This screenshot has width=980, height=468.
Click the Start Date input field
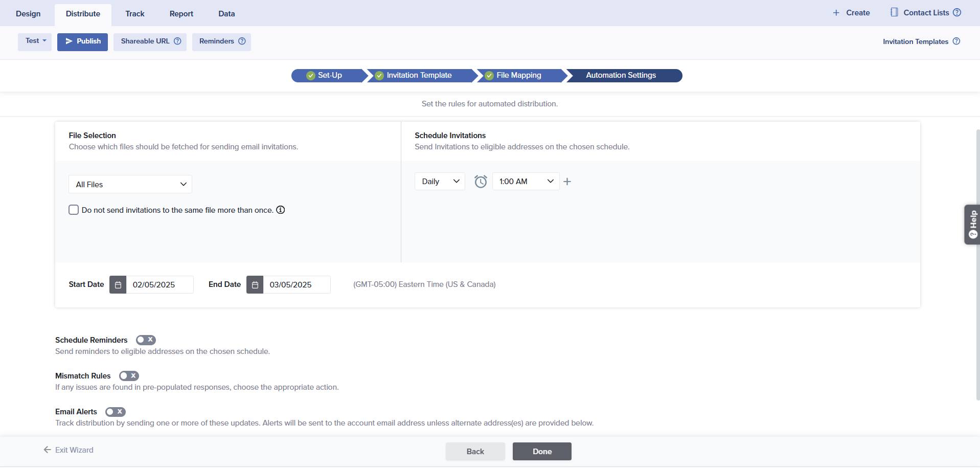click(159, 285)
